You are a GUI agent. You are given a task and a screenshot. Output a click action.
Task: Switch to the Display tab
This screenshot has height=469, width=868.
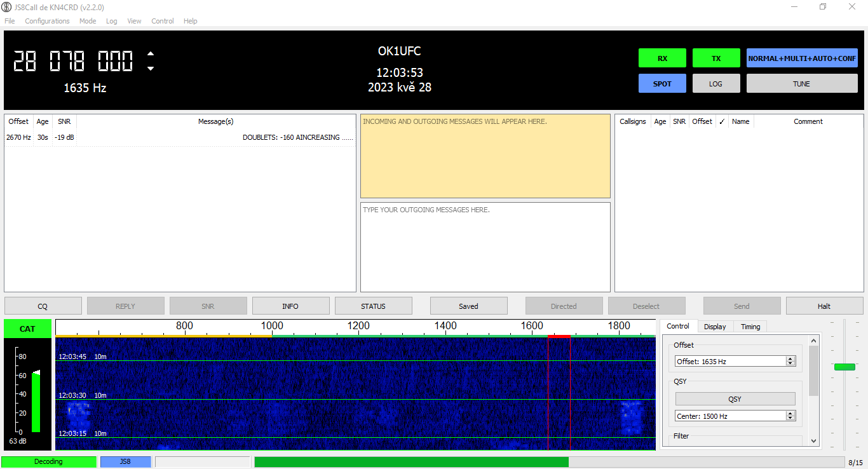pos(715,327)
